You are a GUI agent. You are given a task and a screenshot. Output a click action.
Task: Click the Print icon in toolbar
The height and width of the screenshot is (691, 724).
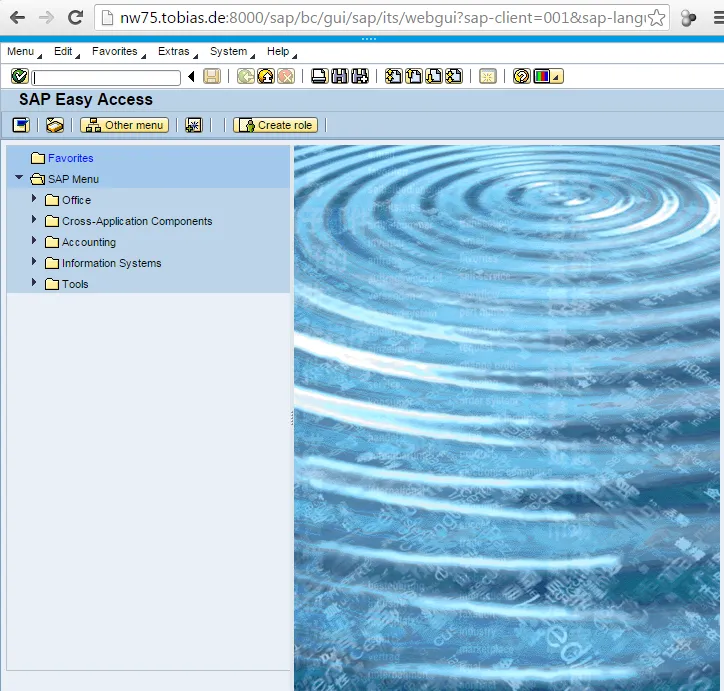point(319,77)
